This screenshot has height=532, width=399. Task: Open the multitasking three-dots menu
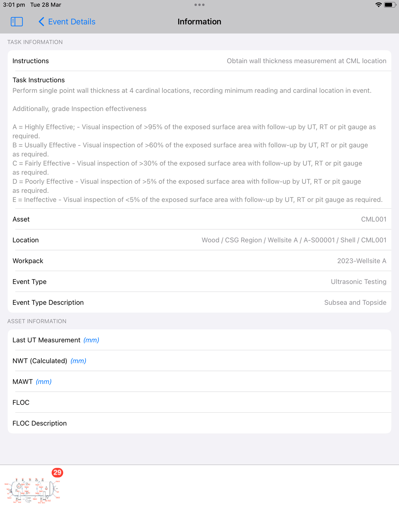coord(199,5)
